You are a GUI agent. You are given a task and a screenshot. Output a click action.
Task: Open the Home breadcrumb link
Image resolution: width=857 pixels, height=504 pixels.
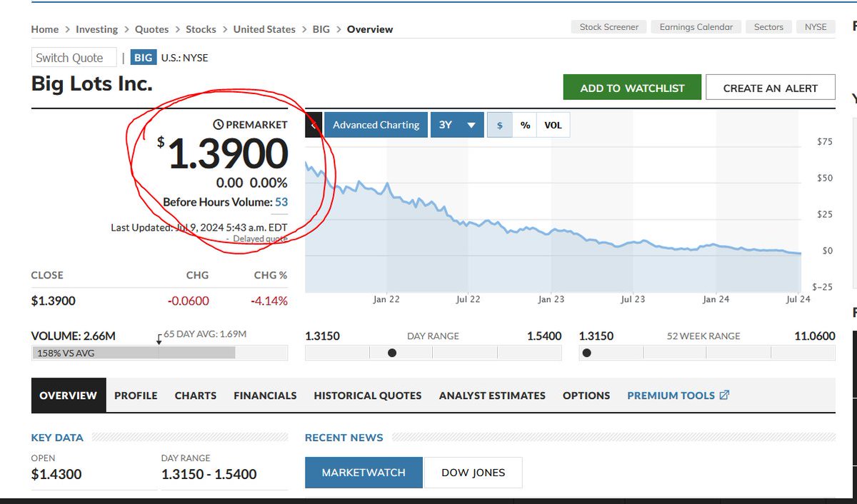pos(45,29)
